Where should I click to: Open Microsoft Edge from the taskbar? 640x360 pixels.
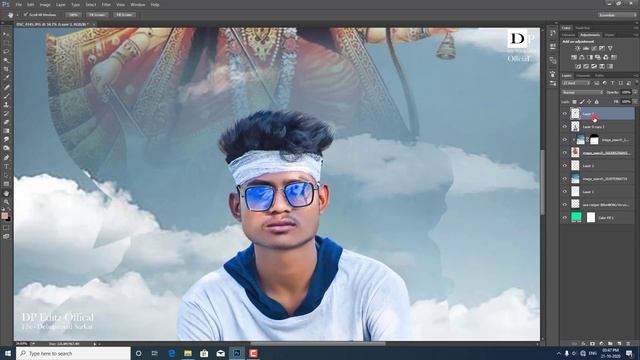point(172,353)
